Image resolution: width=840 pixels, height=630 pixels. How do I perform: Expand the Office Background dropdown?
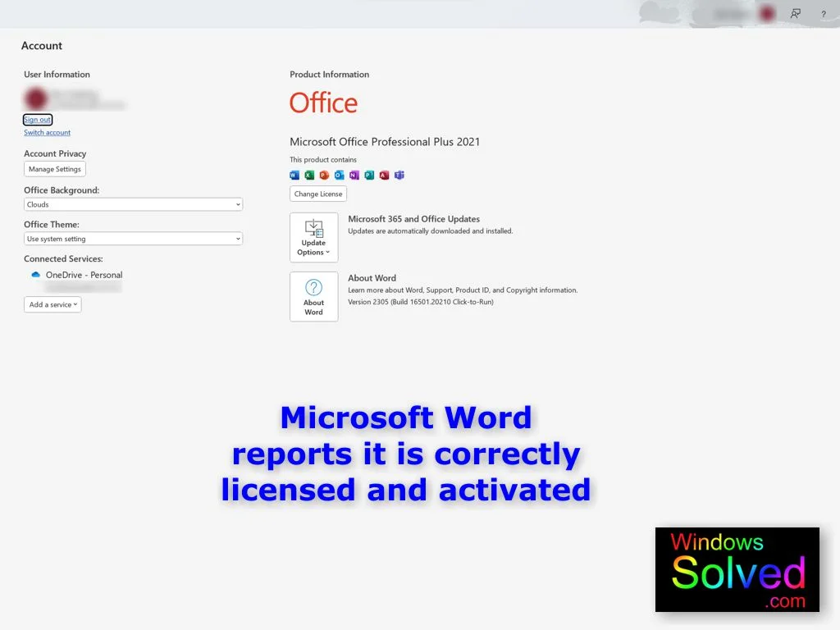(x=134, y=204)
